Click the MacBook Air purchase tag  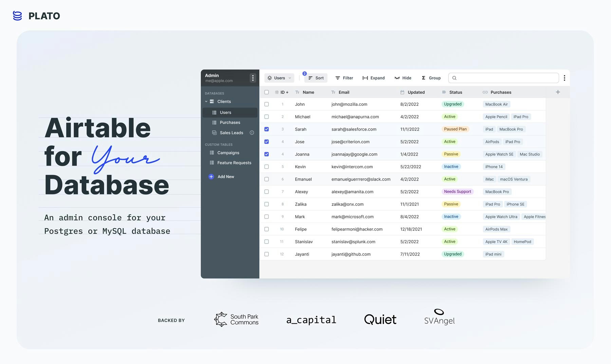coord(497,104)
